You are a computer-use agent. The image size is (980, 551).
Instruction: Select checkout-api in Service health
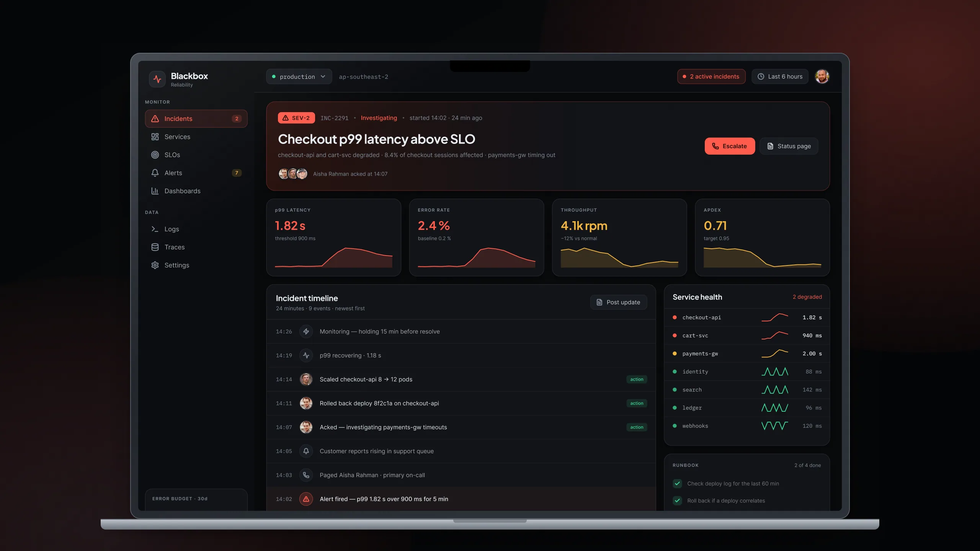click(x=747, y=318)
